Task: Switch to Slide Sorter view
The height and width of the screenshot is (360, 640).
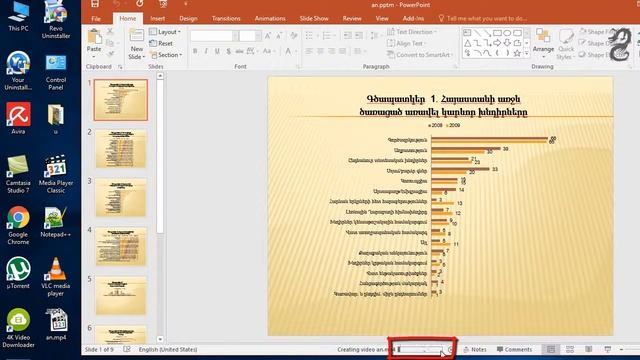Action: coord(570,349)
